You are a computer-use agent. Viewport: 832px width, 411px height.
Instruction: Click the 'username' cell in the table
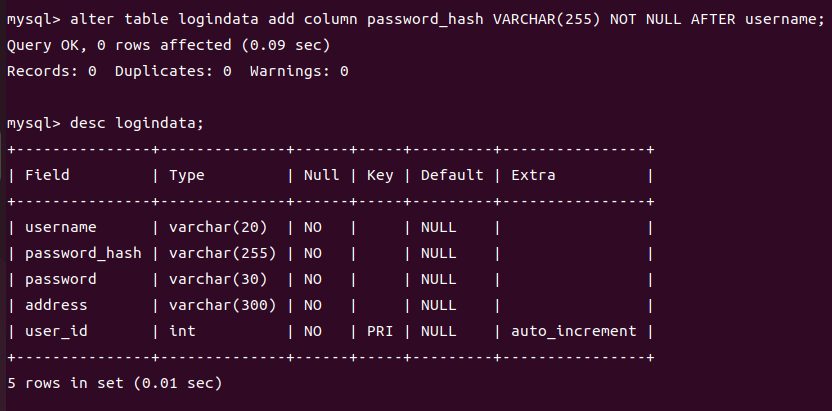[60, 227]
